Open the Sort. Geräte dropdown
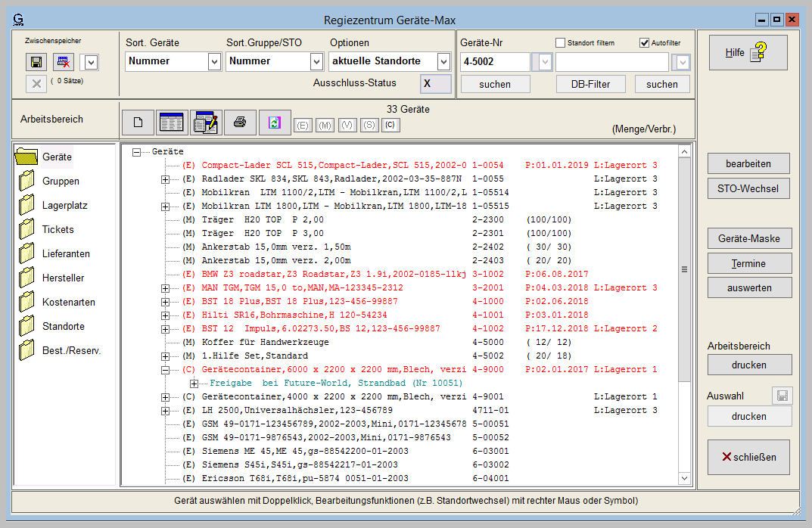The height and width of the screenshot is (528, 812). tap(214, 61)
